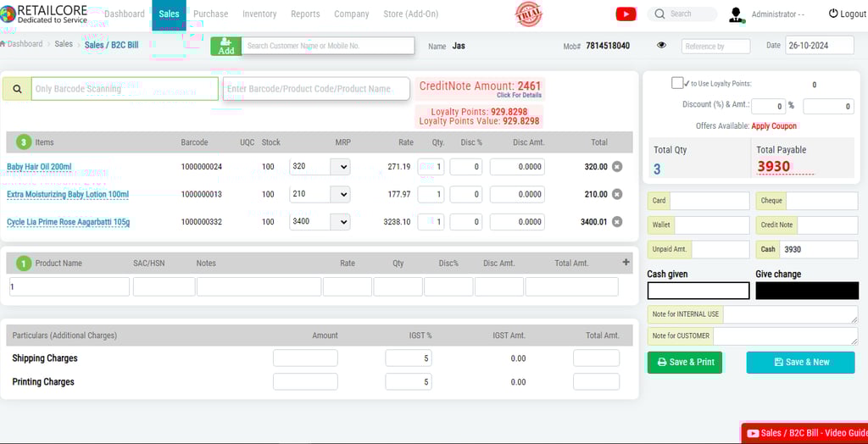
Task: Click the Card payment field
Action: [709, 201]
